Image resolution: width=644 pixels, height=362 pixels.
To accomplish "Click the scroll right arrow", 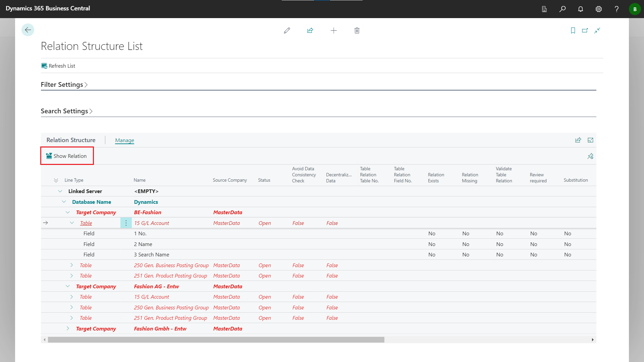I will [593, 340].
